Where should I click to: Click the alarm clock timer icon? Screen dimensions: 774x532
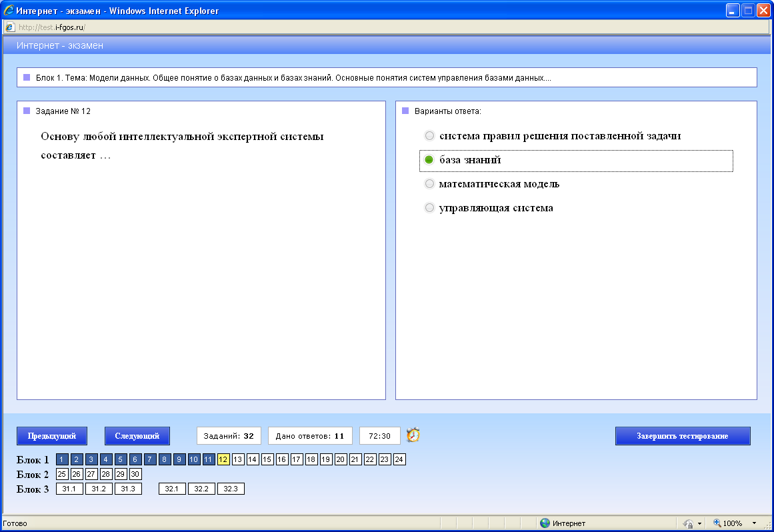tap(413, 435)
